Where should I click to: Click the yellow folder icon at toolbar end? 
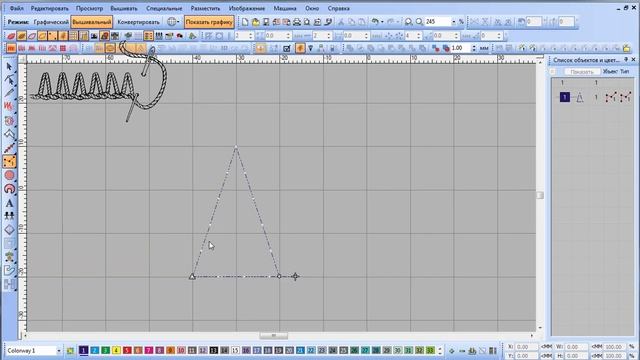pyautogui.click(x=627, y=48)
